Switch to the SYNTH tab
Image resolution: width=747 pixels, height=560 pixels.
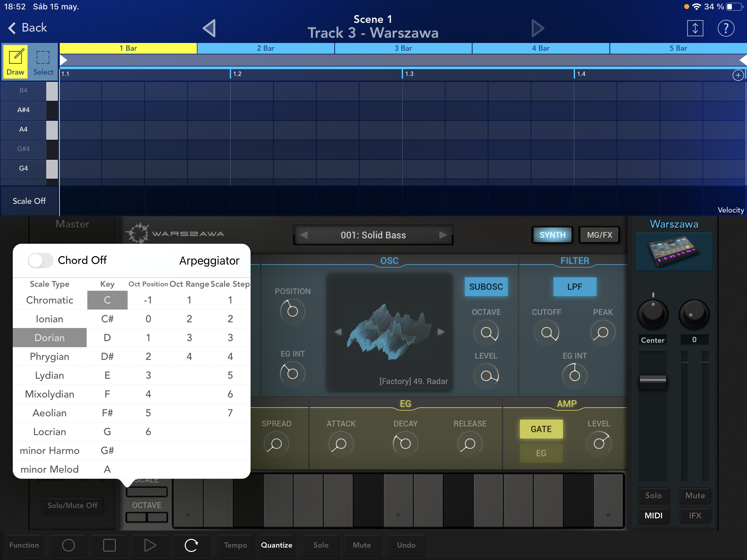coord(553,235)
